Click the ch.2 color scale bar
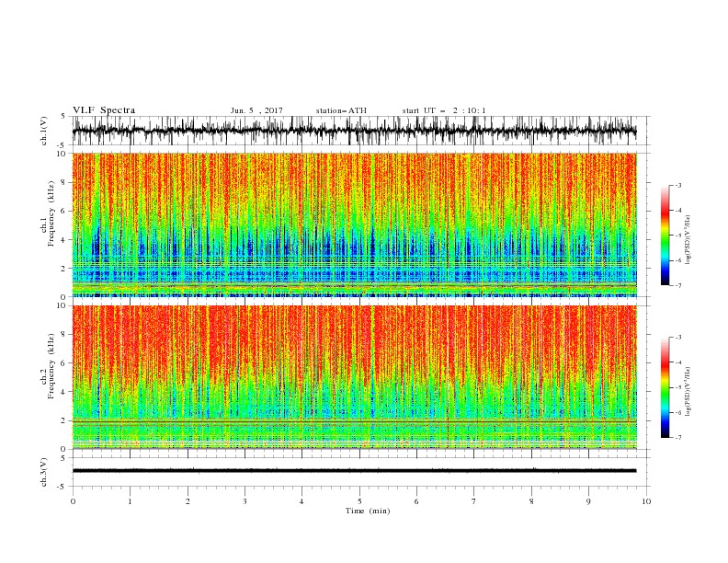 (665, 387)
